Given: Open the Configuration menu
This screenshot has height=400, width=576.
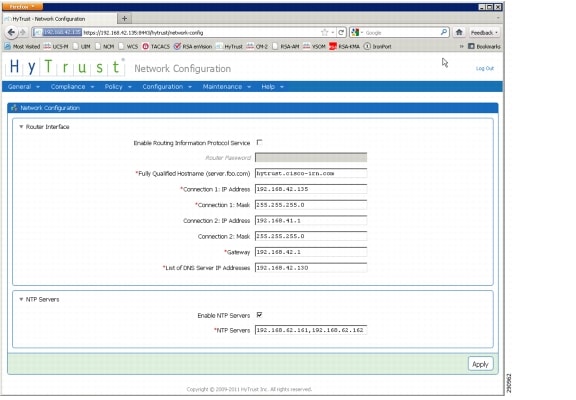Looking at the screenshot, I should coord(167,87).
